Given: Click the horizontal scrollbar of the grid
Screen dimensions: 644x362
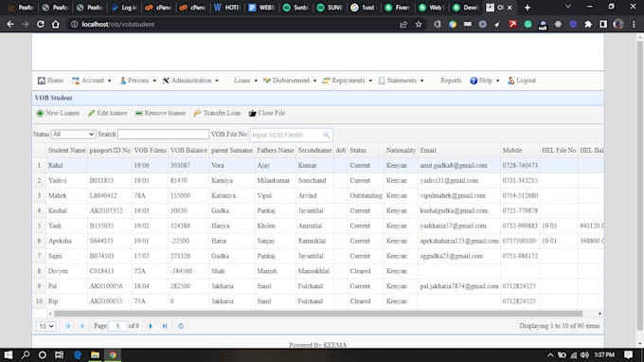Looking at the screenshot, I should 318,314.
